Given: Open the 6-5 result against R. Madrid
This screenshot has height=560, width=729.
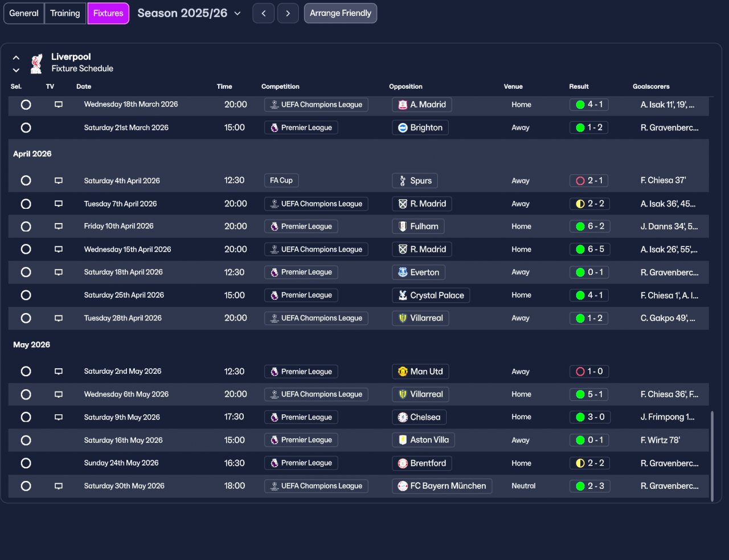Looking at the screenshot, I should (589, 249).
